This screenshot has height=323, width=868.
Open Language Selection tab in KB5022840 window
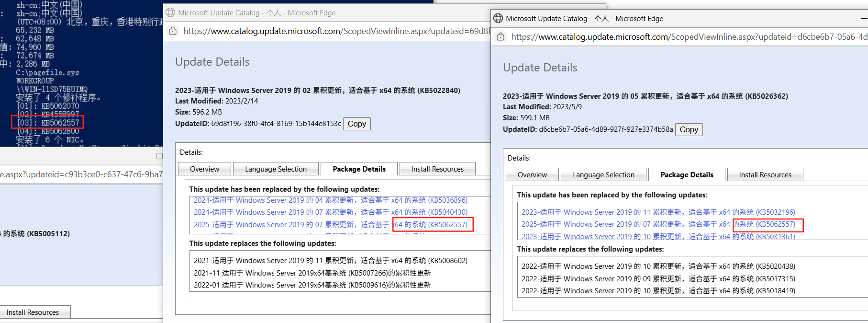pos(276,169)
